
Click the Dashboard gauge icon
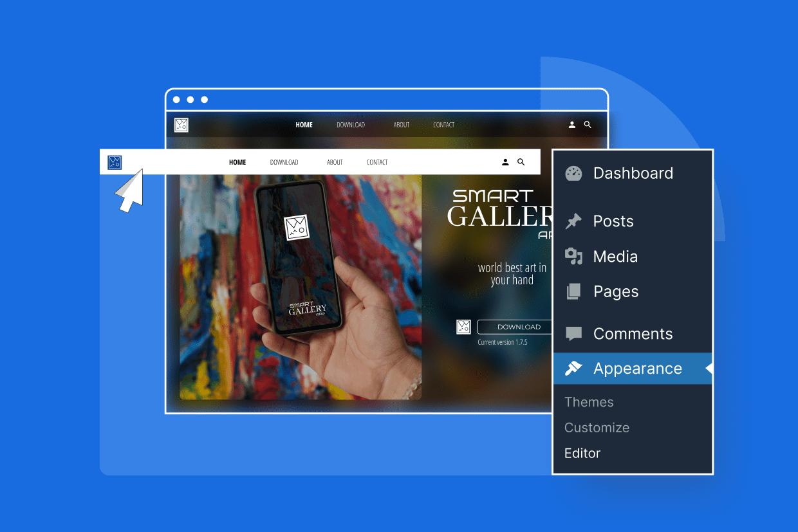573,173
